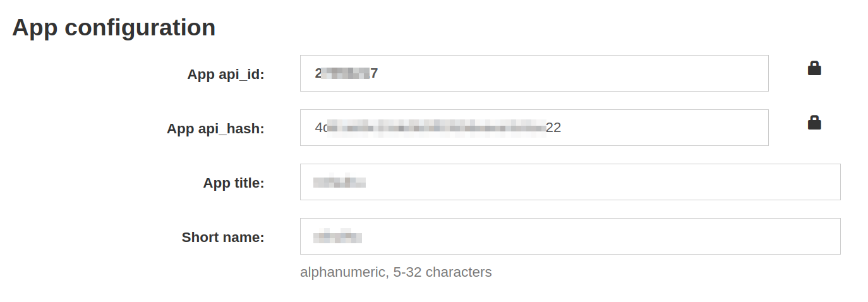Image resolution: width=868 pixels, height=302 pixels.
Task: Click the "App api_hash:" label
Action: pyautogui.click(x=215, y=128)
